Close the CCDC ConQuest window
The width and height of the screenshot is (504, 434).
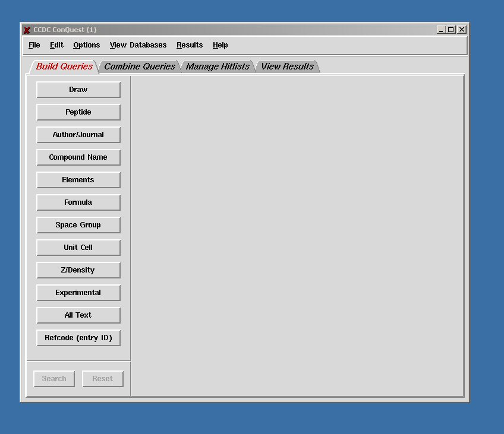[462, 30]
